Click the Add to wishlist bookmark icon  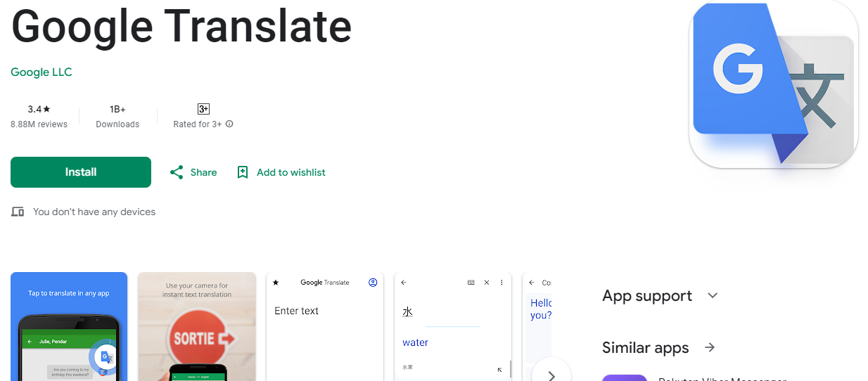[243, 172]
